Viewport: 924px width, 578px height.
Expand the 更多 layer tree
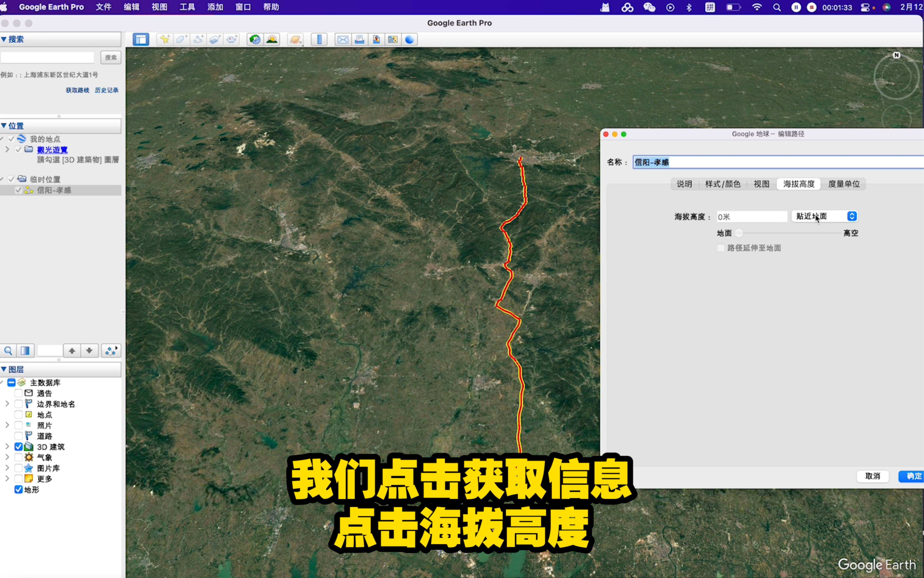click(7, 478)
